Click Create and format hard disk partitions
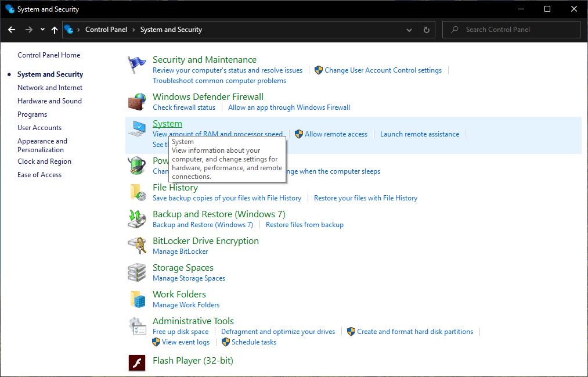 click(415, 332)
